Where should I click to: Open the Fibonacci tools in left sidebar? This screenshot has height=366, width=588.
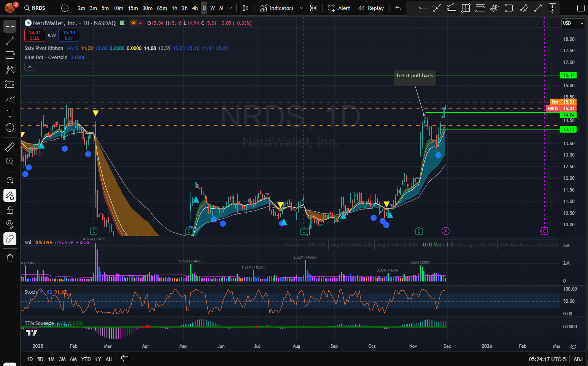coord(10,55)
